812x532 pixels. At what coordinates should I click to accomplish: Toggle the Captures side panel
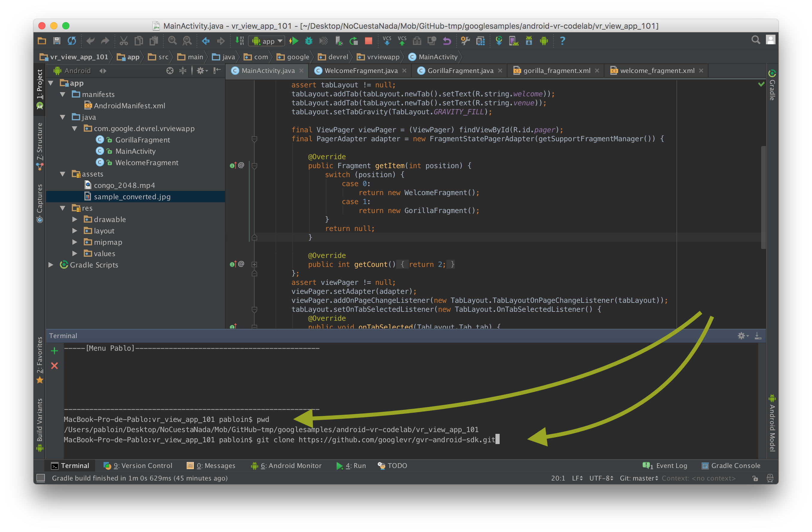(39, 203)
